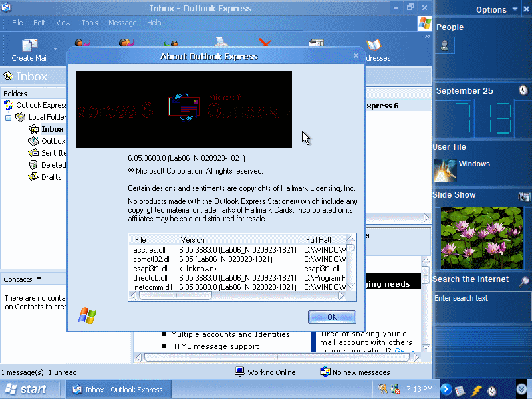Click the Messenger icon in the system tray
The width and height of the screenshot is (532, 399).
coord(395,389)
